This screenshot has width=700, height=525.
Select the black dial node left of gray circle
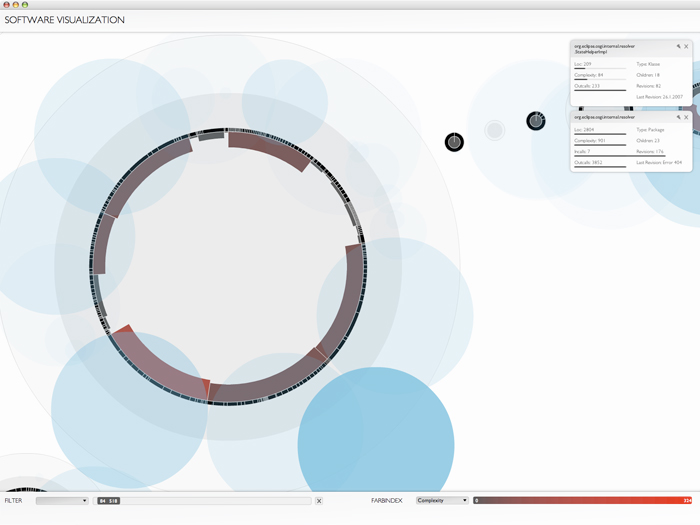[x=454, y=142]
